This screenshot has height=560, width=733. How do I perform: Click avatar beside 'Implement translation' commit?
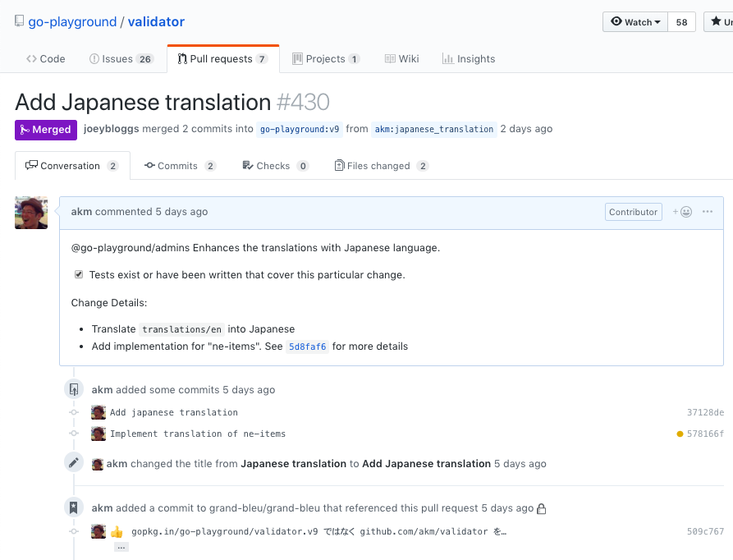98,434
